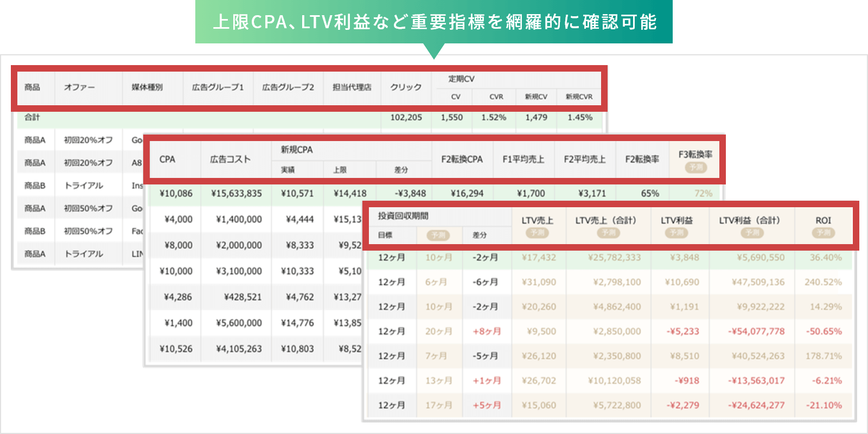The image size is (868, 434).
Task: Click the 予測 badge under LTV利益（合計）
Action: pyautogui.click(x=752, y=233)
